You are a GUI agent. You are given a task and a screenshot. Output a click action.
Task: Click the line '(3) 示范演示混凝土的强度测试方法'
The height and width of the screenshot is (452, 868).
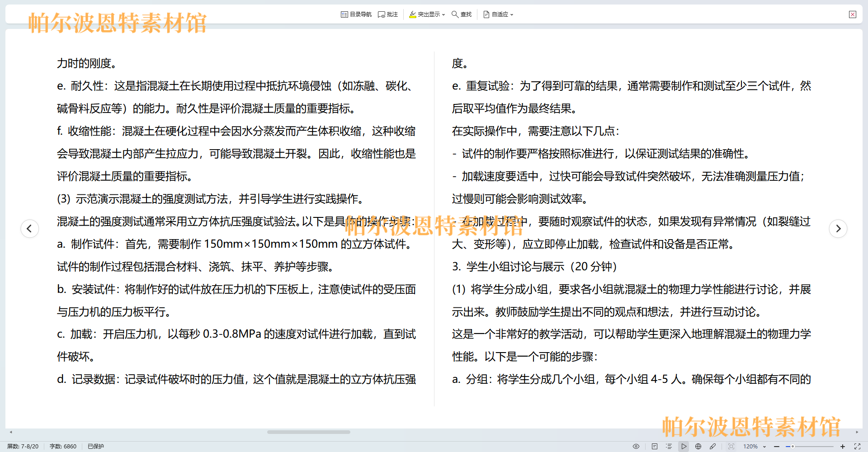211,199
